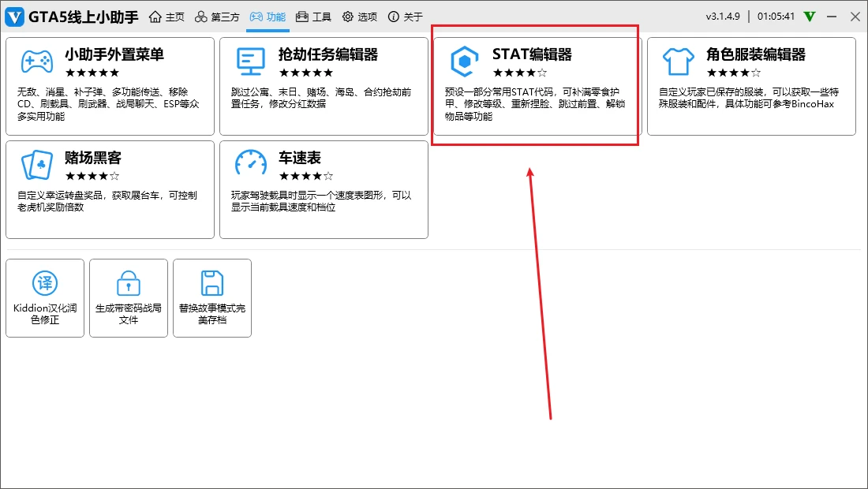Open the 赌场黑客 feature card
Image resolution: width=868 pixels, height=489 pixels.
[x=110, y=189]
